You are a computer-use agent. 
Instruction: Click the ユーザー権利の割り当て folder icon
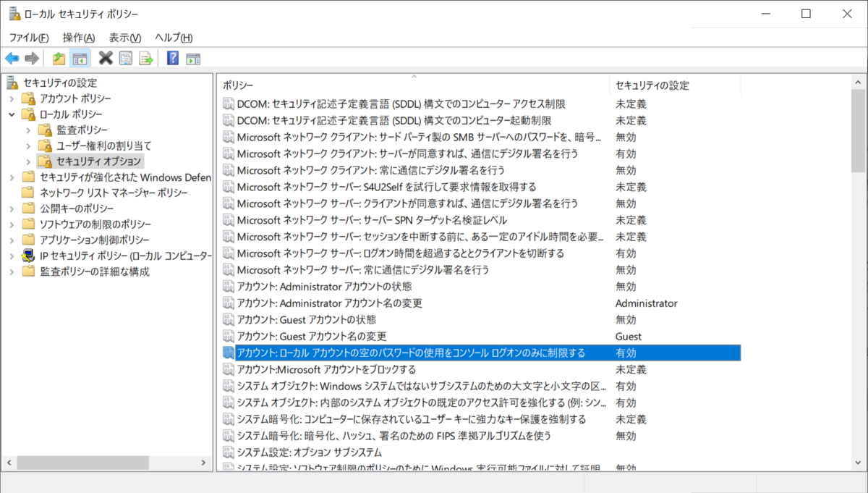tap(45, 146)
